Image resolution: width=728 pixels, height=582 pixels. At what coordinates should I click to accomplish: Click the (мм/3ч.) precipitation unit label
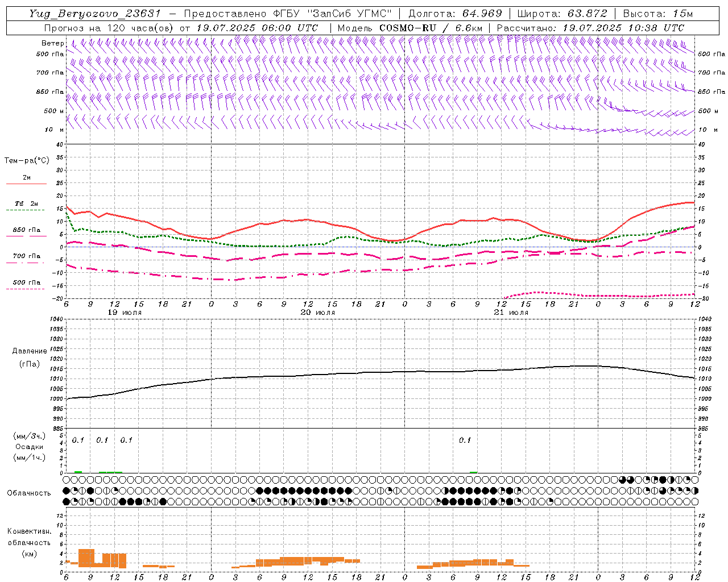[x=29, y=436]
